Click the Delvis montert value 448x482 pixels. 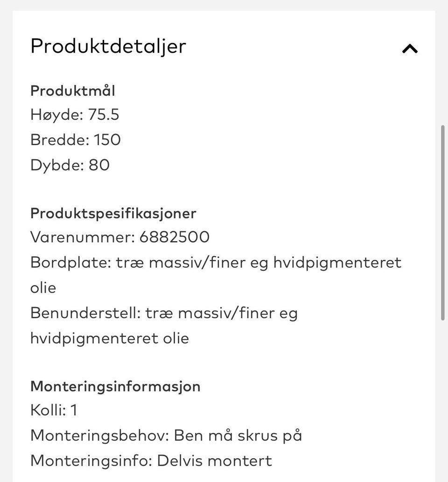click(215, 461)
